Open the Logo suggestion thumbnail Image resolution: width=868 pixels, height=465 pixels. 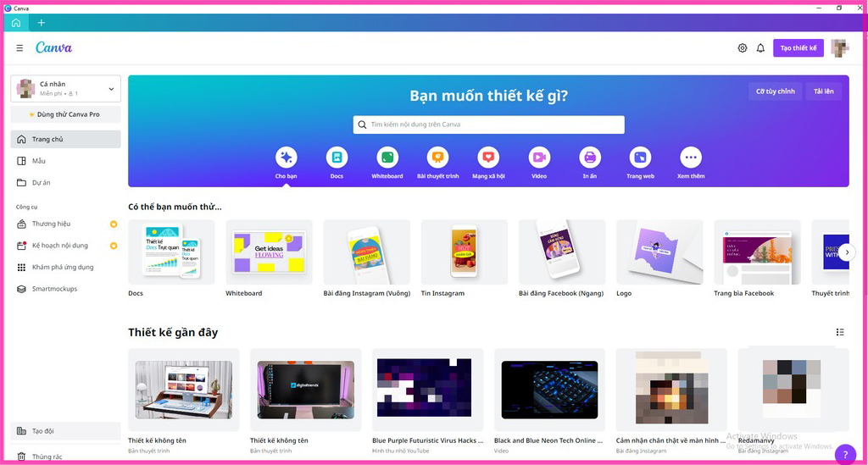click(x=659, y=252)
